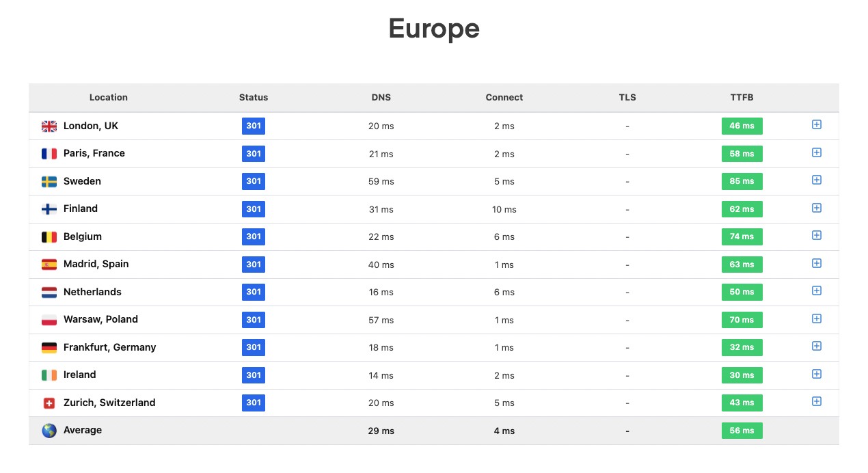Expand the Paris, France row details
This screenshot has width=868, height=473.
[816, 152]
